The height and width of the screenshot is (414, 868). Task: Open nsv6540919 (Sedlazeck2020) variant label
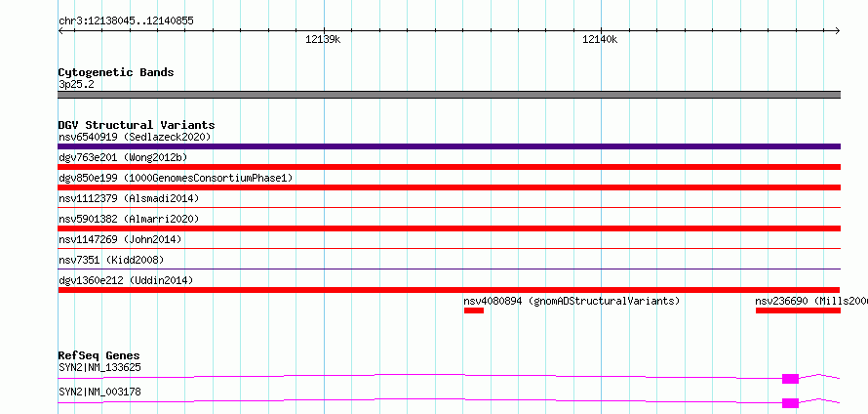point(135,137)
